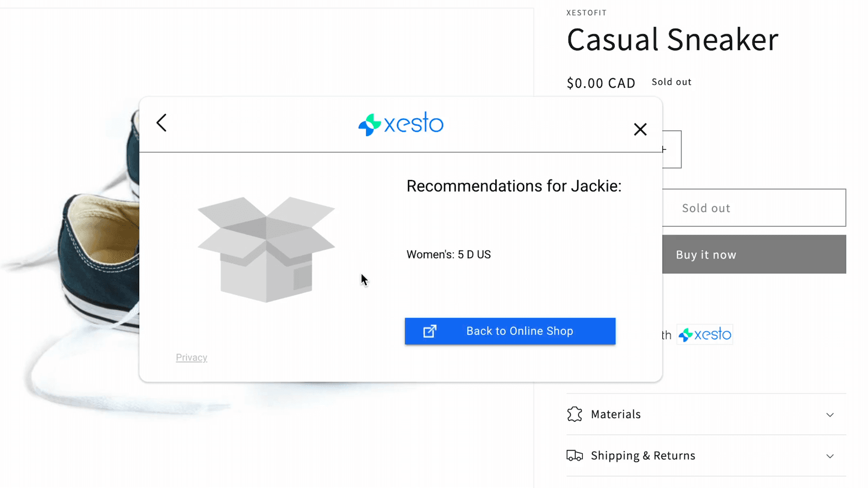This screenshot has height=488, width=868.
Task: Click Back to Online Shop
Action: [x=519, y=331]
